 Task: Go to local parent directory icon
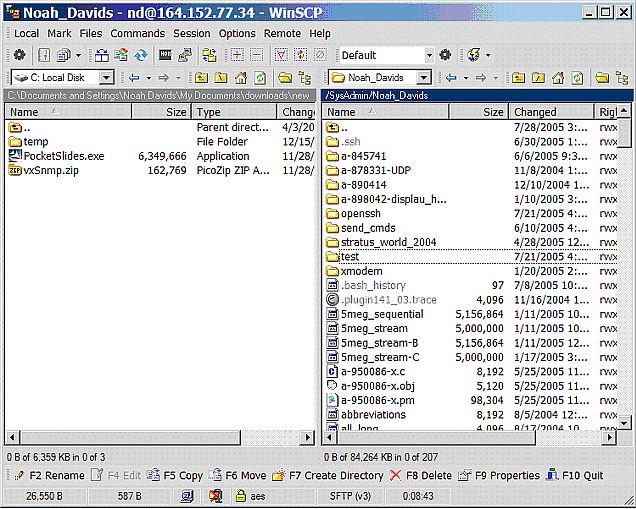click(x=201, y=77)
